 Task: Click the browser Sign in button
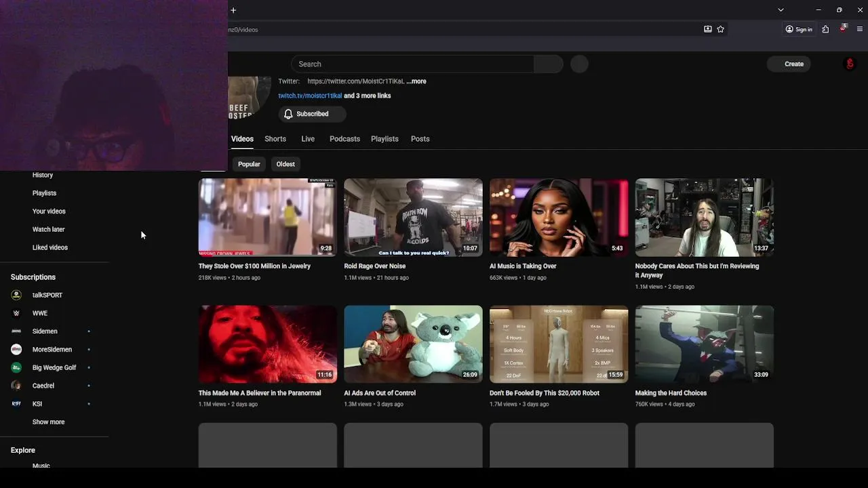pyautogui.click(x=799, y=29)
